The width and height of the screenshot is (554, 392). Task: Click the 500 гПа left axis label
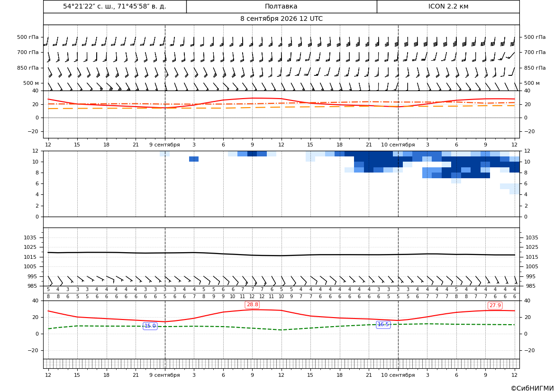[28, 37]
